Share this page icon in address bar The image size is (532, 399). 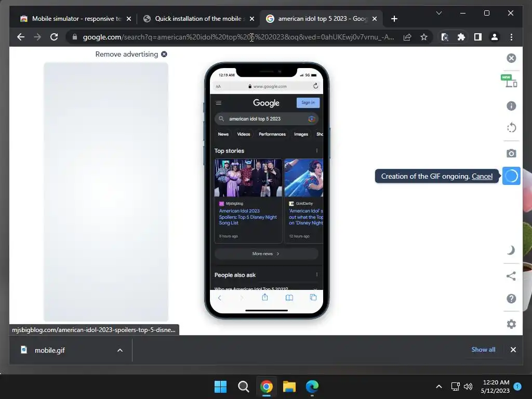[407, 37]
